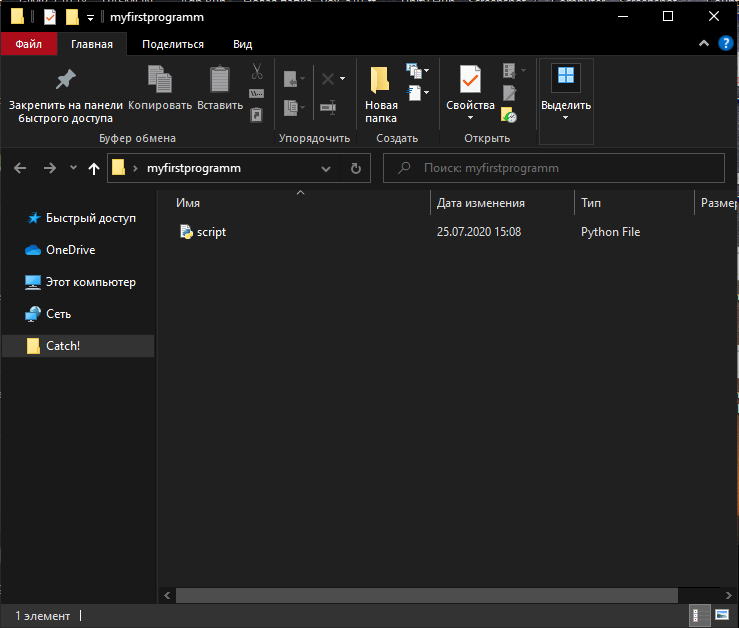Viewport: 739px width, 628px height.
Task: Sort by Размер column header
Action: 717,203
